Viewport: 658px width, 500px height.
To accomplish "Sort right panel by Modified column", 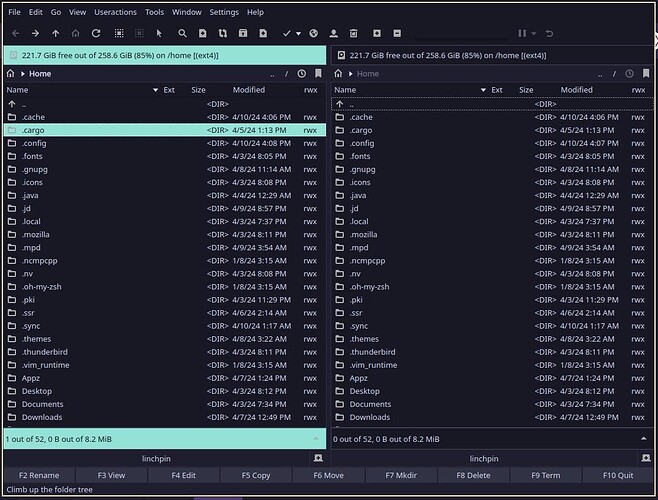I will point(576,90).
